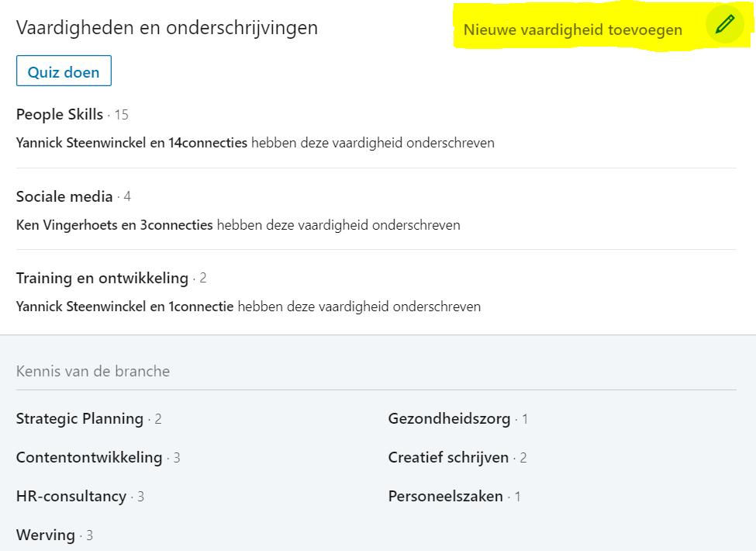This screenshot has height=551, width=756.
Task: Click the People Skills endorsement count 15
Action: coord(122,115)
